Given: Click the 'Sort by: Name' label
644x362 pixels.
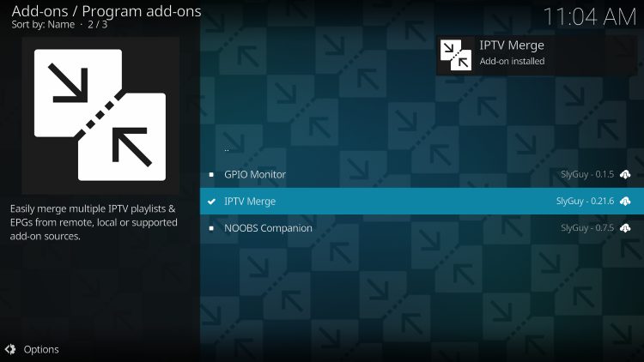Looking at the screenshot, I should coord(43,24).
